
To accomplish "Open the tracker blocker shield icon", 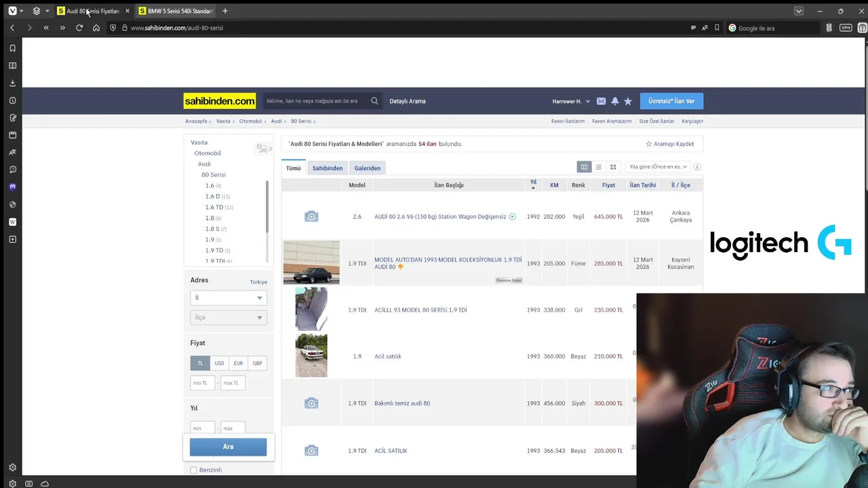I will 113,28.
